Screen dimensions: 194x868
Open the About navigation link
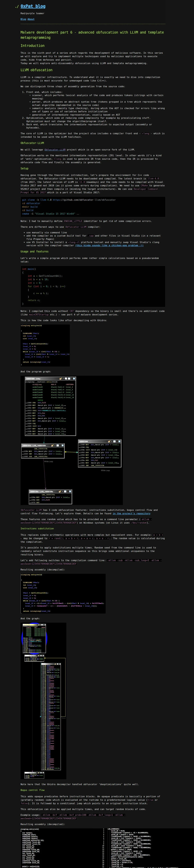(x=31, y=19)
